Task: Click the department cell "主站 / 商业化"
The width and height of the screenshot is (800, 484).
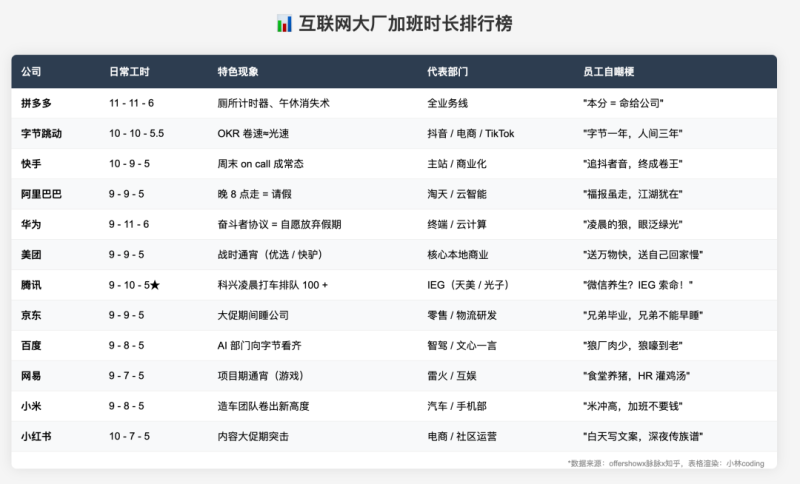Action: [x=457, y=164]
